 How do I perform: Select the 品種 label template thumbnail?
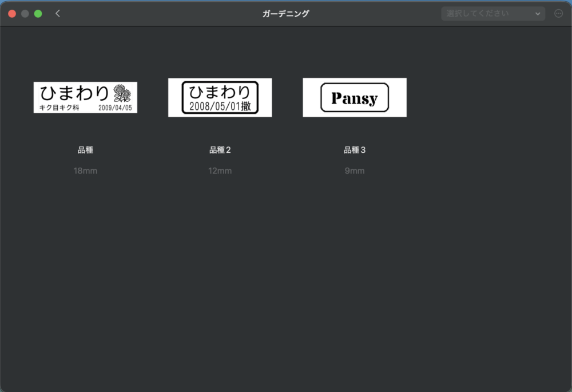coord(85,97)
